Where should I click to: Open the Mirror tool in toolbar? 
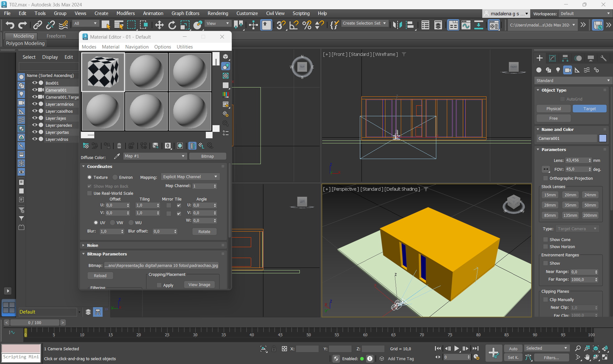coord(397,25)
